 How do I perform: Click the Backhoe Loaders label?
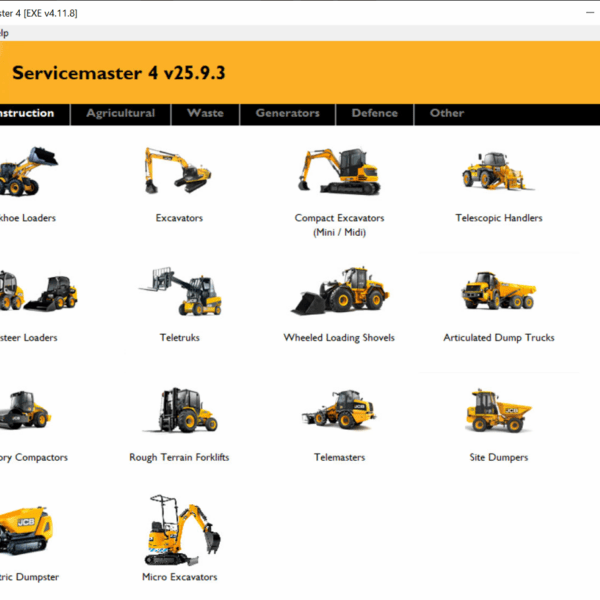point(28,218)
